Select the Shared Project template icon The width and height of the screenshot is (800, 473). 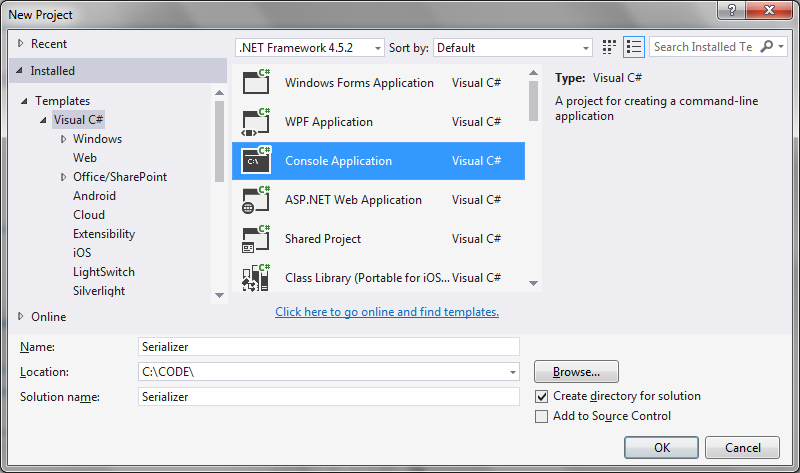(256, 238)
